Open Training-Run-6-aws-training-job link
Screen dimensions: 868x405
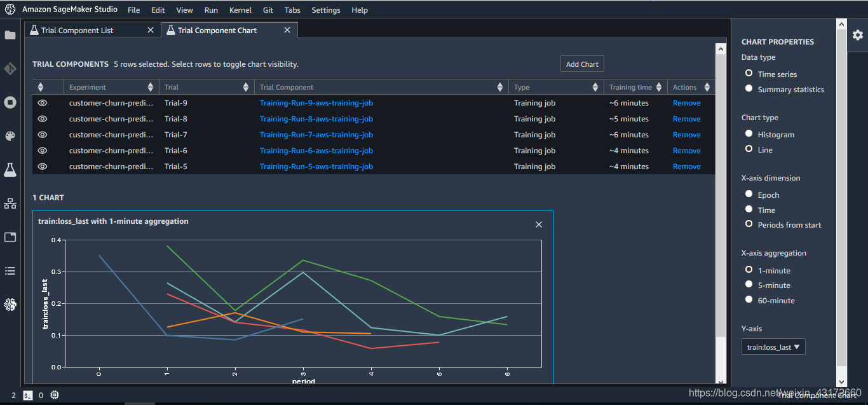pos(316,151)
